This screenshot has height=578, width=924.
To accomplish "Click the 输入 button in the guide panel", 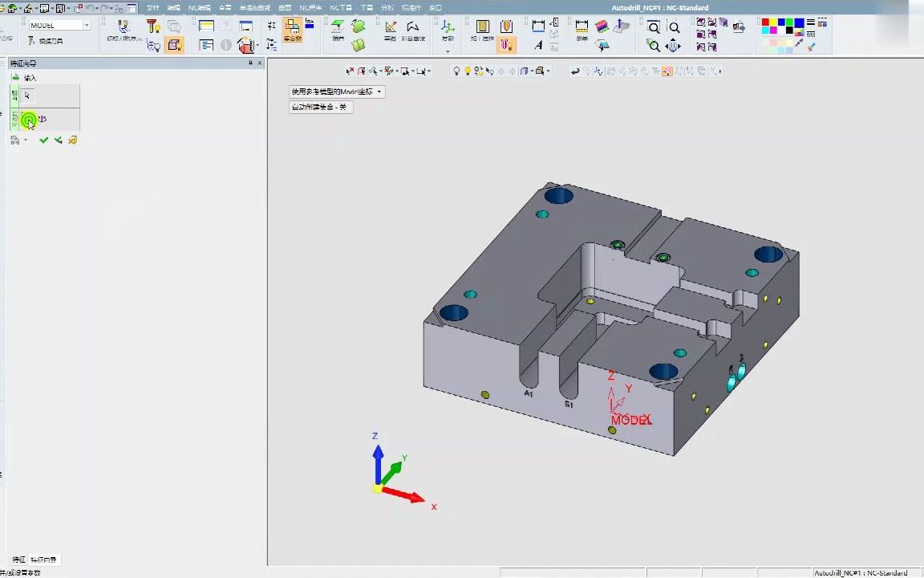I will click(30, 78).
